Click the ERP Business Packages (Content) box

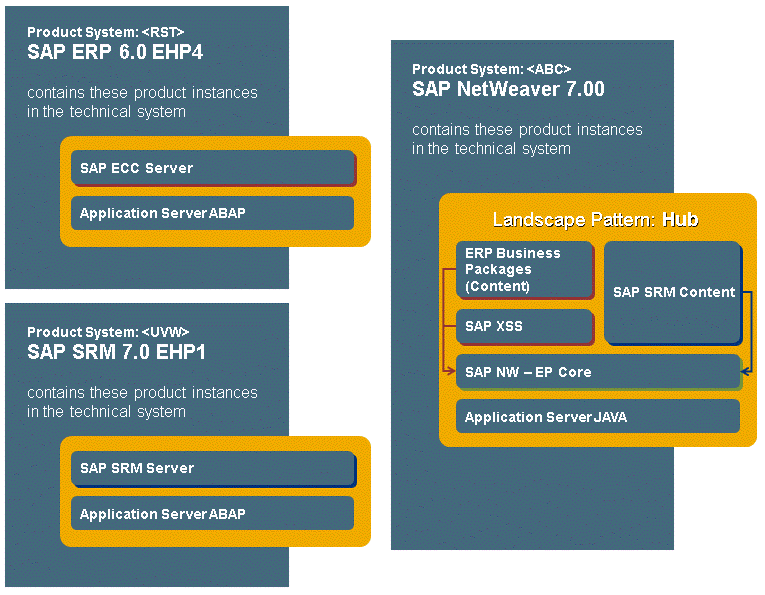pyautogui.click(x=524, y=270)
